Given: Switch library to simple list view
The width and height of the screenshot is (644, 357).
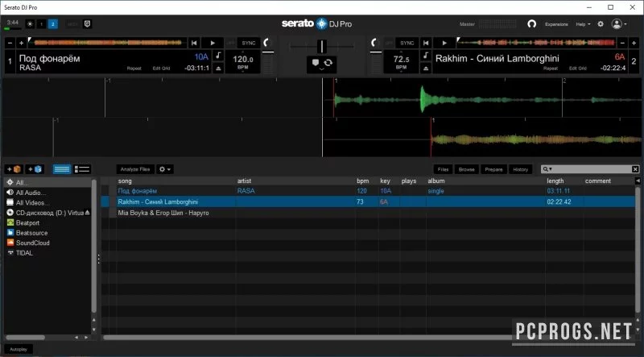Looking at the screenshot, I should [62, 169].
